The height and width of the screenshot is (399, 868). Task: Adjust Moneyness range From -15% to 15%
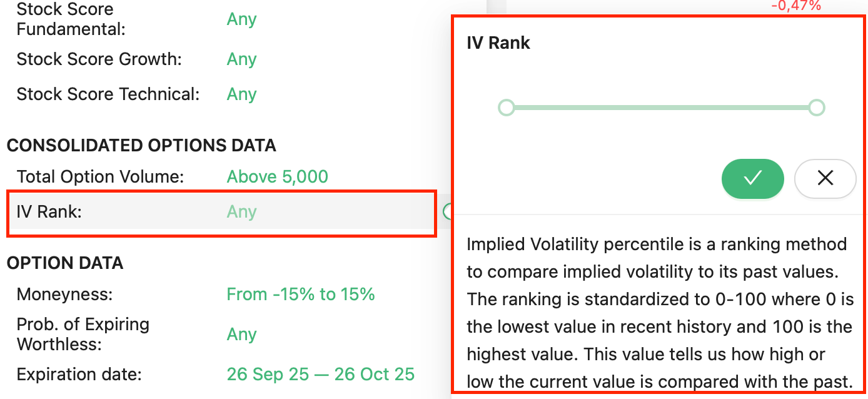click(301, 294)
